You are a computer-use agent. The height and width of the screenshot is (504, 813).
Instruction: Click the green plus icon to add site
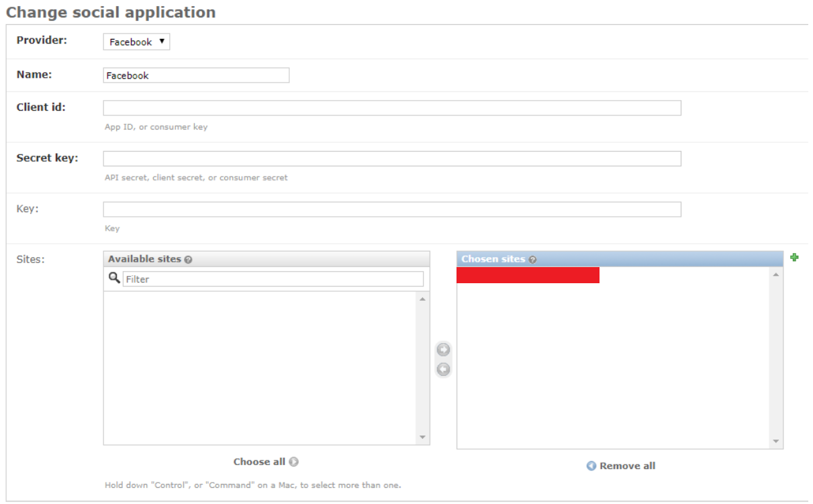794,258
